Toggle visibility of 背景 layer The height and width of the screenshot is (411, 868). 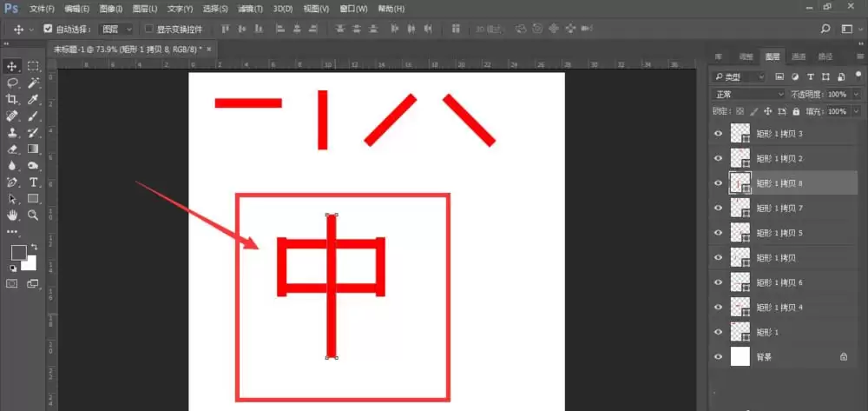coord(718,357)
